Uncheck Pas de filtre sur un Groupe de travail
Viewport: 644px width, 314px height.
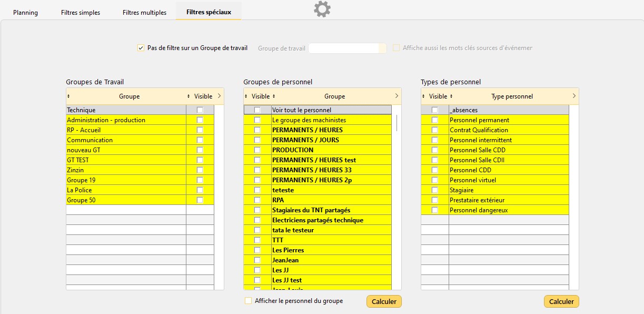141,48
